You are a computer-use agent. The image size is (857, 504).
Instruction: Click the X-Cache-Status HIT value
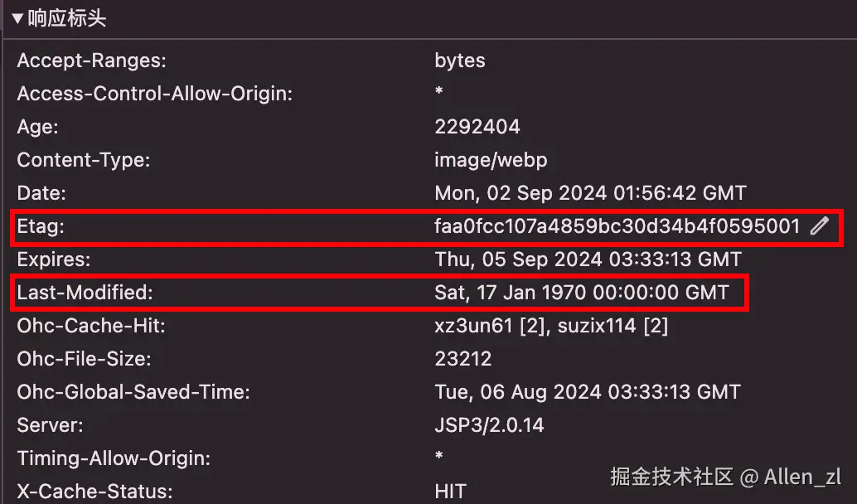pos(451,491)
